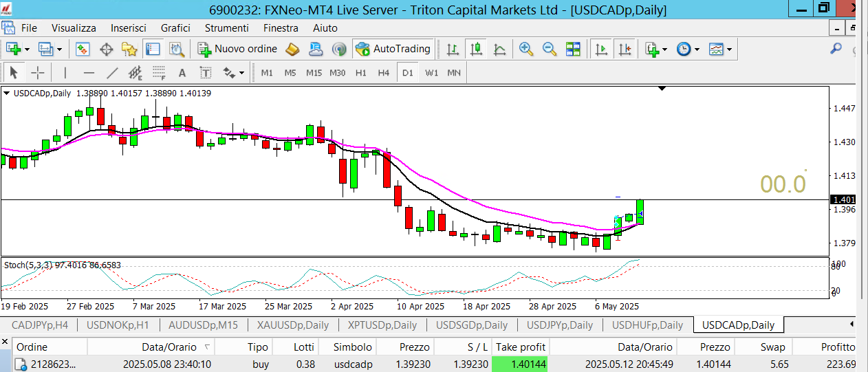This screenshot has height=372, width=868.
Task: Open the MetaEditor book icon
Action: point(292,49)
